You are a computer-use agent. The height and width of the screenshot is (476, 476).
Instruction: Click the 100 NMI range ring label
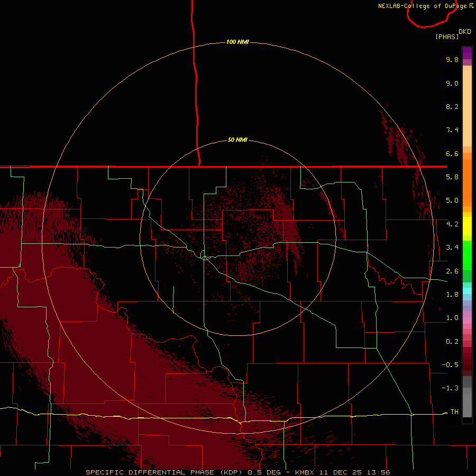click(x=237, y=42)
